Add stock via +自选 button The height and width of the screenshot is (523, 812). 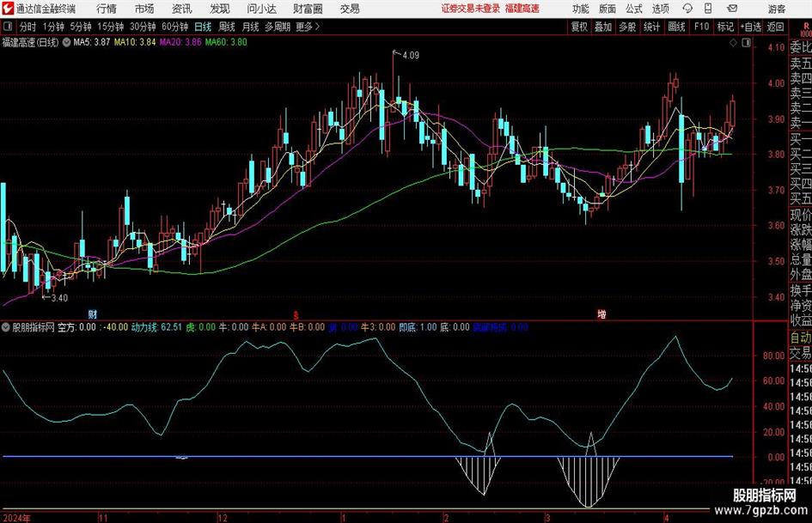pos(751,27)
